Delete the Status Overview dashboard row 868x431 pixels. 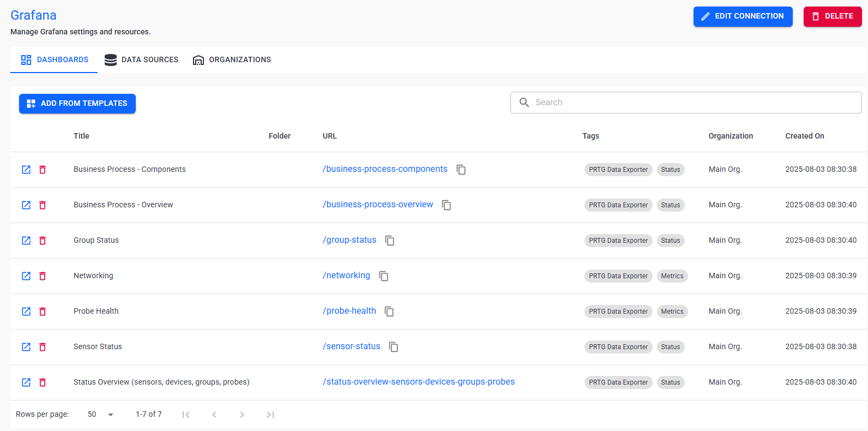[x=43, y=382]
